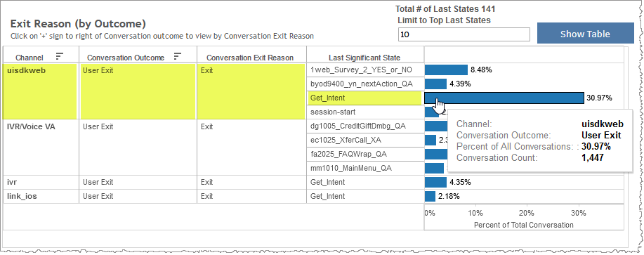Click the highlighted Get_Intent state for uisdkweb
The image size is (644, 255).
pos(364,98)
